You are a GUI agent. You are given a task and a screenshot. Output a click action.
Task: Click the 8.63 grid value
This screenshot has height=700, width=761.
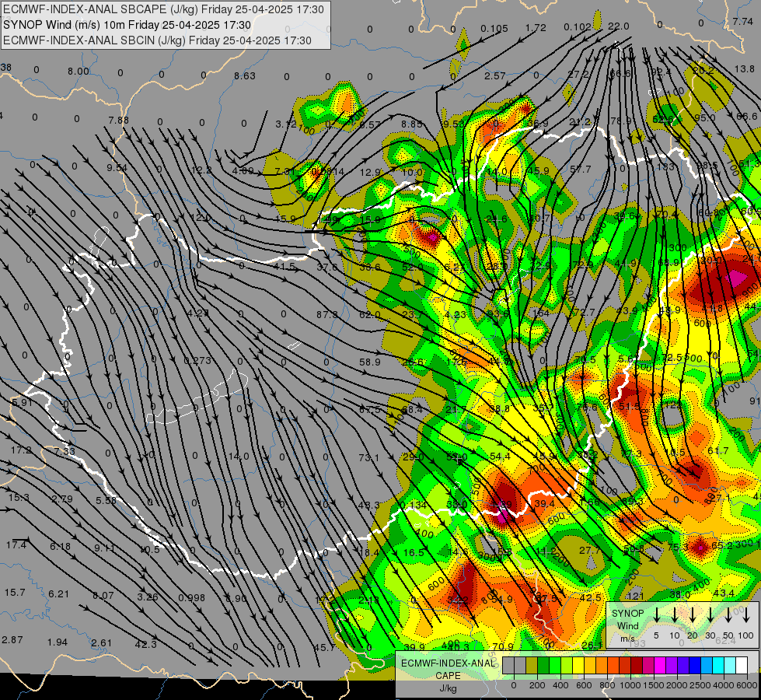[244, 75]
